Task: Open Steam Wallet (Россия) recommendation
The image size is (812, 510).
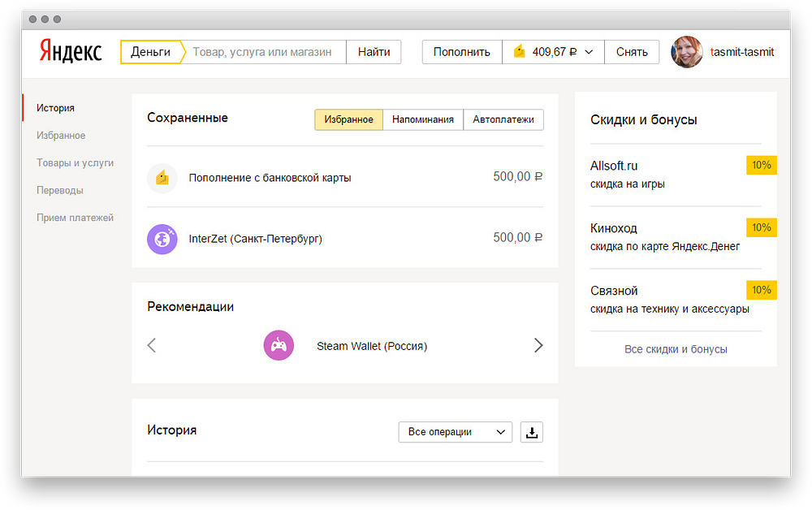Action: pyautogui.click(x=372, y=346)
